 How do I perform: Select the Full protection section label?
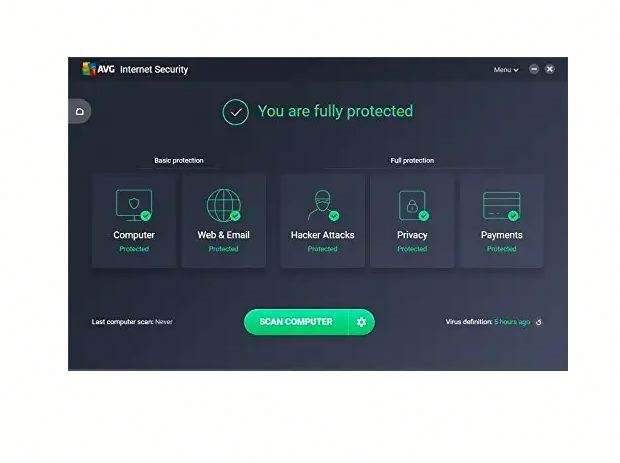412,161
